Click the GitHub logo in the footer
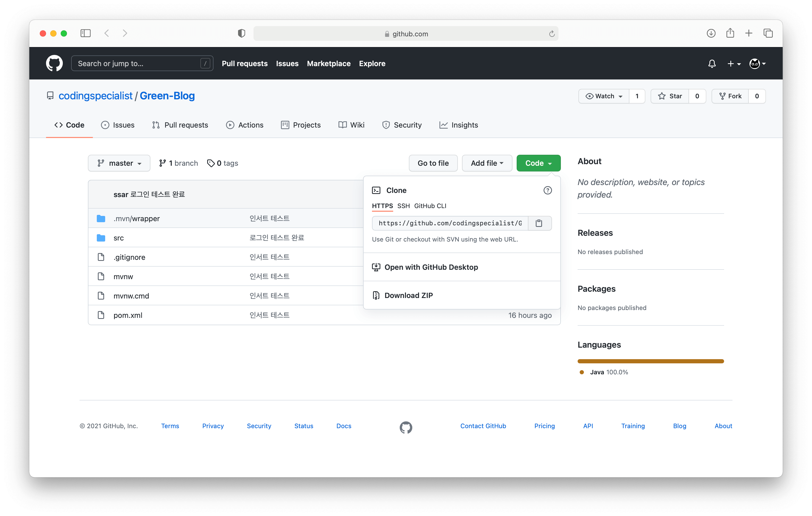Viewport: 812px width, 516px height. (x=406, y=427)
